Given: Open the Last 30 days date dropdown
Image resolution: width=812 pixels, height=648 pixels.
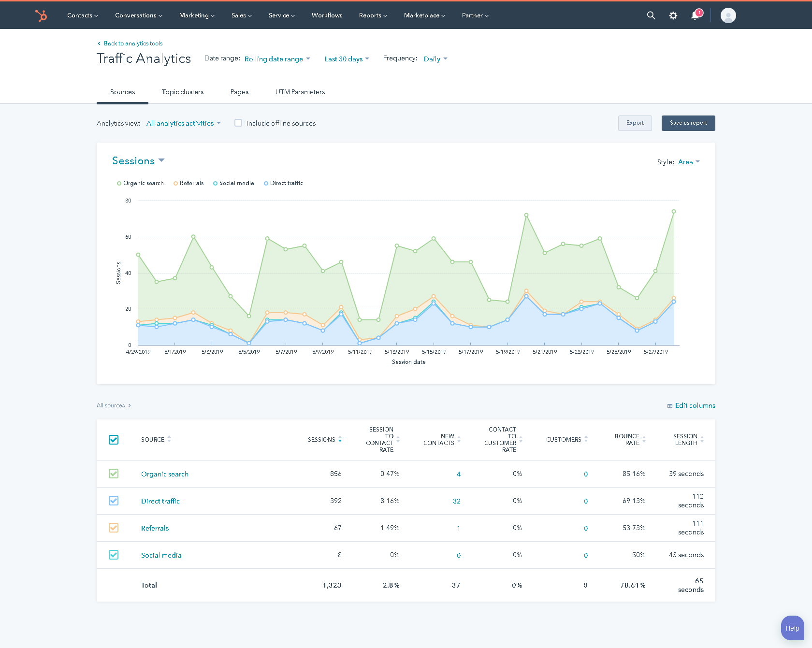Looking at the screenshot, I should [x=347, y=58].
